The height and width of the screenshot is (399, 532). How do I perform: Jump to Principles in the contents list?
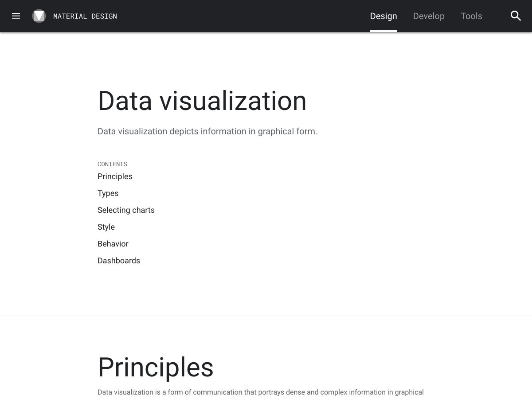pos(115,176)
